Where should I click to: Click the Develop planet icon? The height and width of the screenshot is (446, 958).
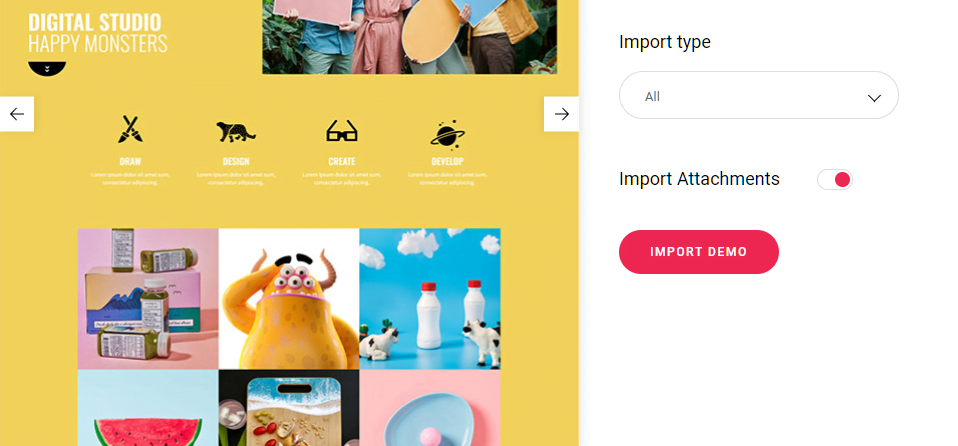tap(447, 134)
